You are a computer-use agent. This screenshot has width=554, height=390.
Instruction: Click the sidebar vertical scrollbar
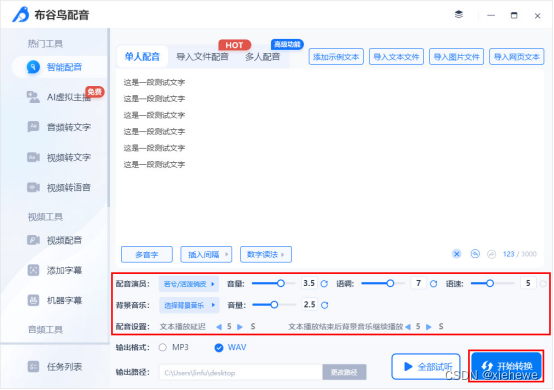(x=109, y=118)
